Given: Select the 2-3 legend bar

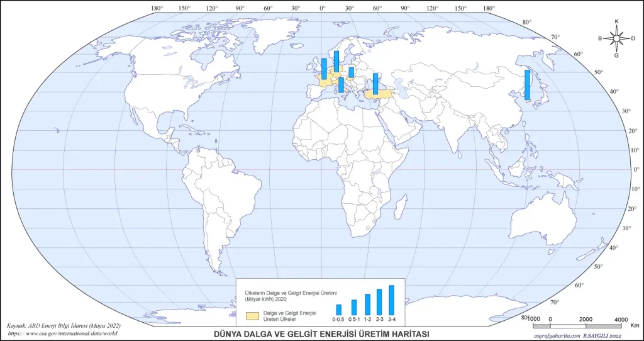Looking at the screenshot, I should 379,302.
